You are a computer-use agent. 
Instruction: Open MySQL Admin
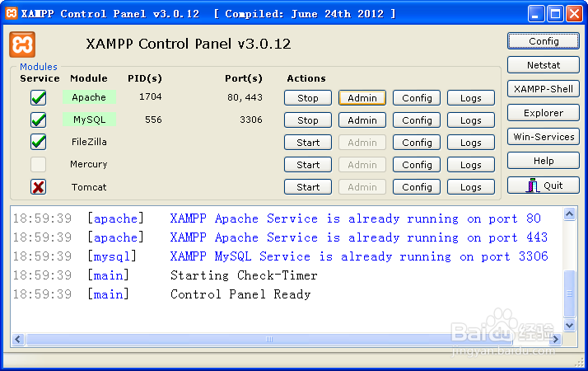pyautogui.click(x=362, y=120)
